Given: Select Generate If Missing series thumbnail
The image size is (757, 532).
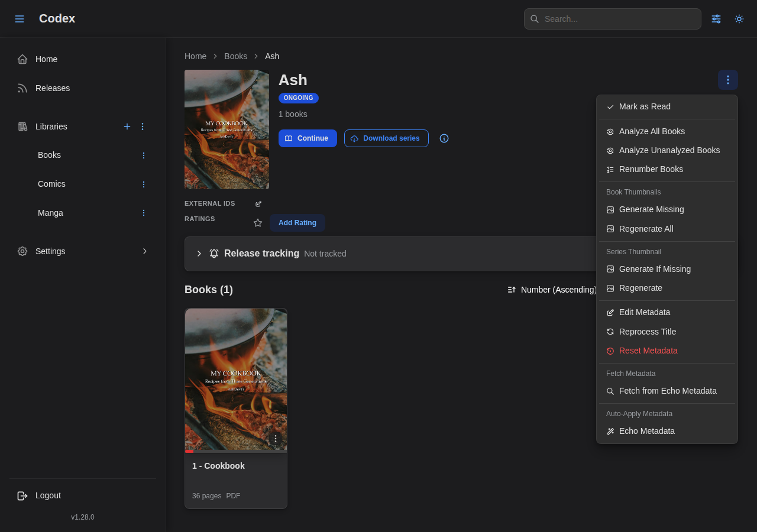Looking at the screenshot, I should pyautogui.click(x=667, y=269).
